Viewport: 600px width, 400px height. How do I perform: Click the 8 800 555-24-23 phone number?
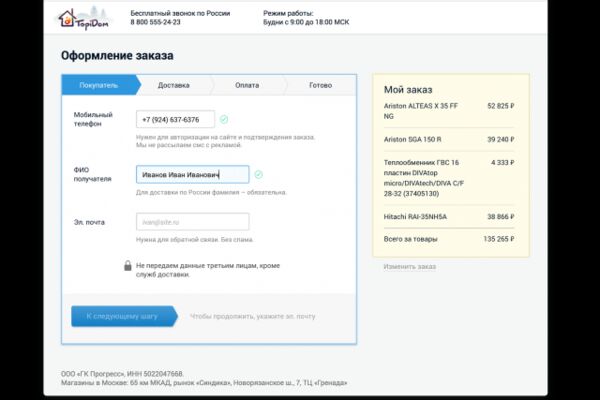click(155, 22)
